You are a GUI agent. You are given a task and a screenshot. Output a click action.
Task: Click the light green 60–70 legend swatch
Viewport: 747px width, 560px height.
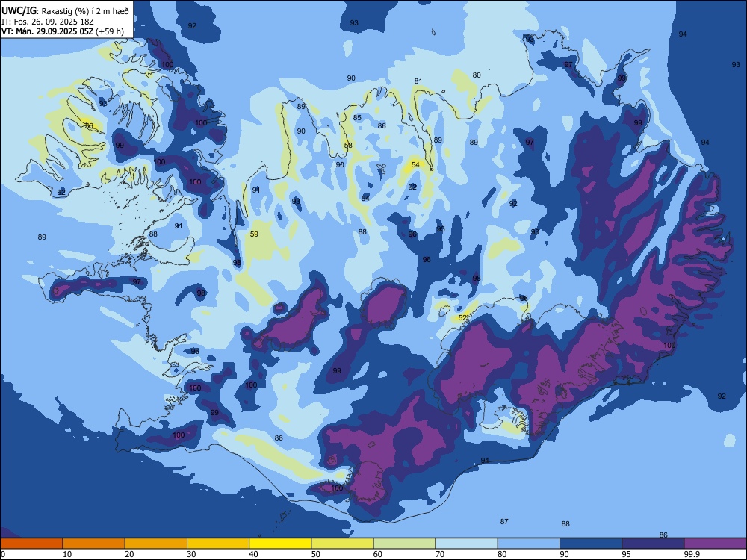click(x=404, y=544)
